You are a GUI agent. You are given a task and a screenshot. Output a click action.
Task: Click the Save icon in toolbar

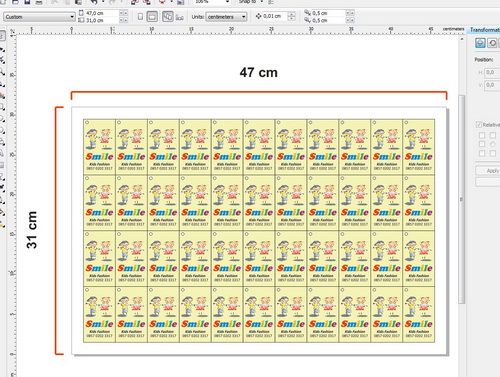[27, 2]
